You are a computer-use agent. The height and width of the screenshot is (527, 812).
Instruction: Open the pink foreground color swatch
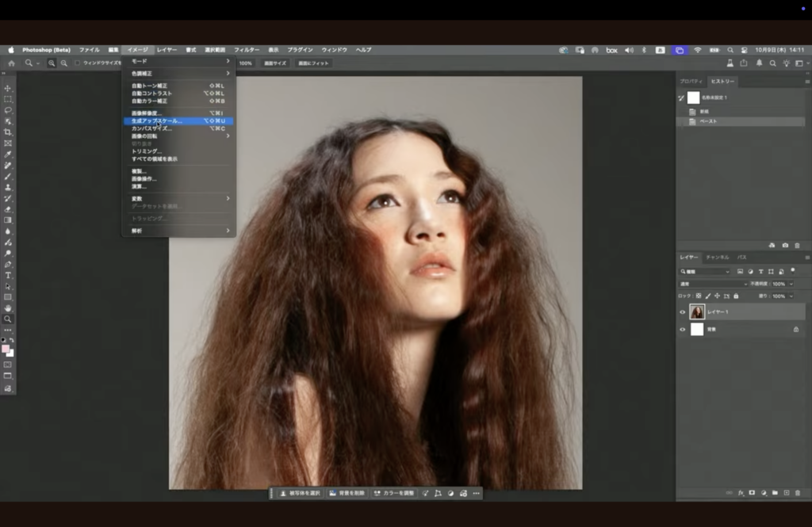point(6,349)
